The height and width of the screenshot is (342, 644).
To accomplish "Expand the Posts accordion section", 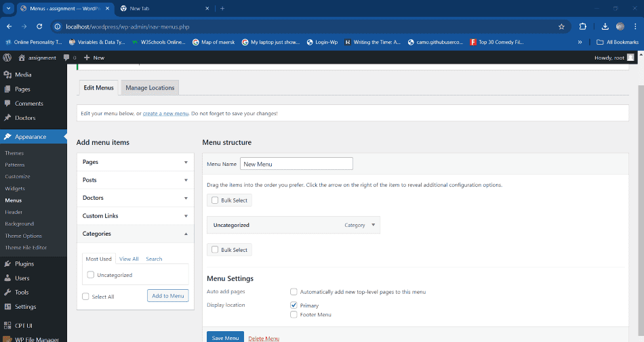I will 136,180.
